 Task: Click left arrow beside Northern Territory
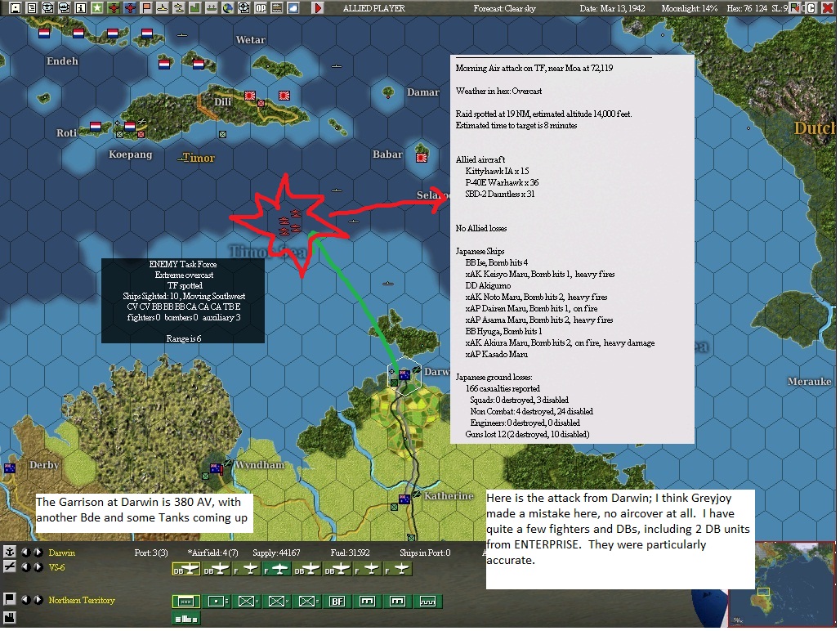coord(25,599)
